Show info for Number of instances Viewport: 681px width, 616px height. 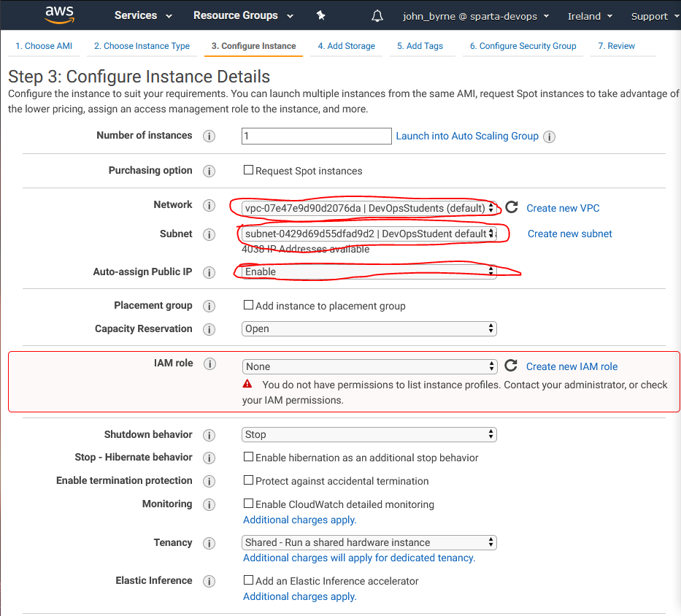click(x=209, y=136)
